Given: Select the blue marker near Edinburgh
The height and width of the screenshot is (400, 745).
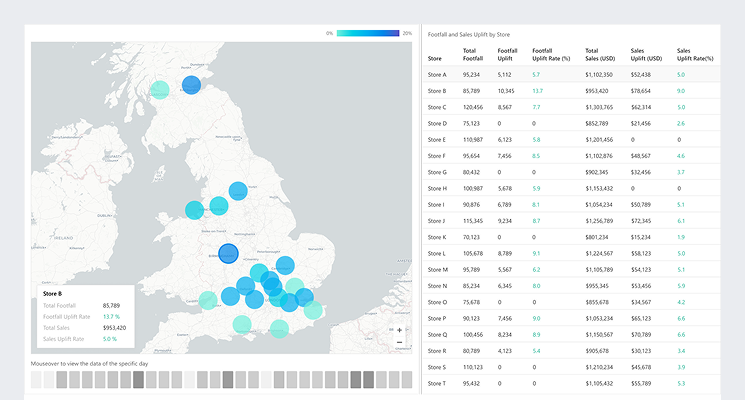Looking at the screenshot, I should tap(191, 86).
